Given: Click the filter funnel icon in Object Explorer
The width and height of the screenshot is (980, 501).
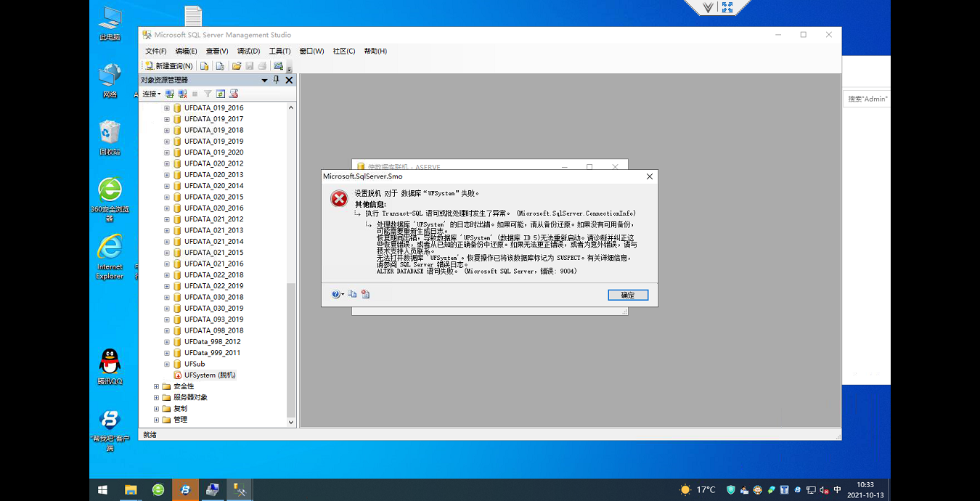Looking at the screenshot, I should tap(208, 94).
